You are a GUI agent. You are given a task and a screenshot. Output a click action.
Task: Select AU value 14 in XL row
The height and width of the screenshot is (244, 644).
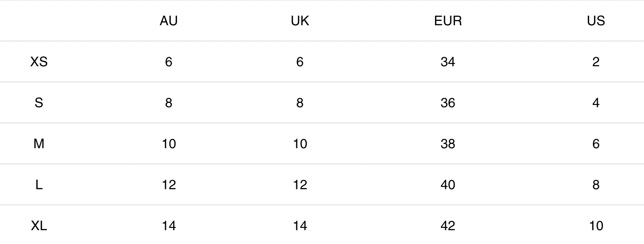coord(169,226)
